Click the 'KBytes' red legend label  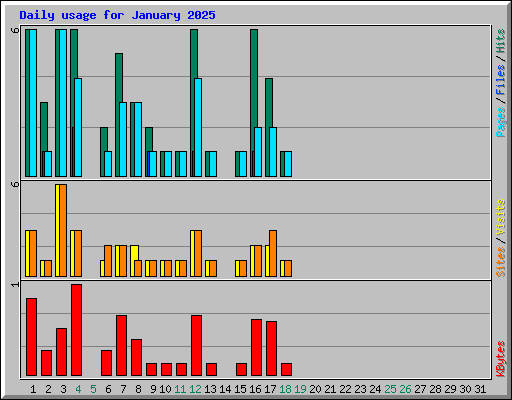coord(501,359)
